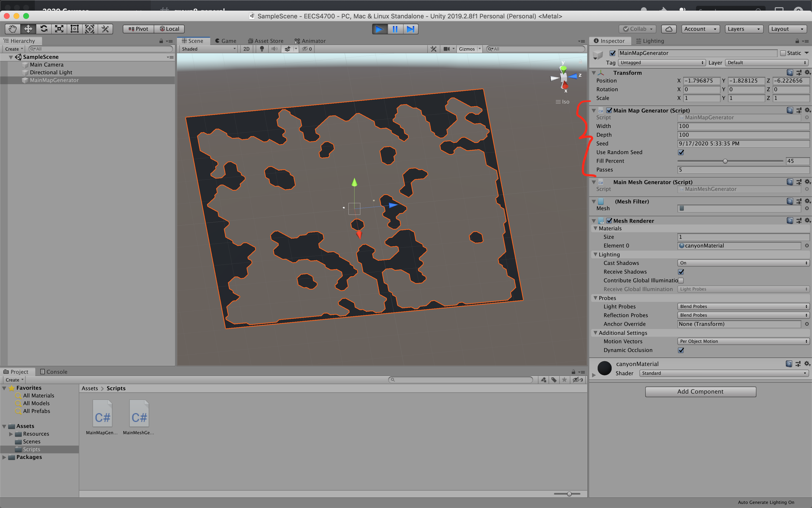
Task: Toggle Dynamic Occlusion checkbox
Action: click(x=681, y=350)
